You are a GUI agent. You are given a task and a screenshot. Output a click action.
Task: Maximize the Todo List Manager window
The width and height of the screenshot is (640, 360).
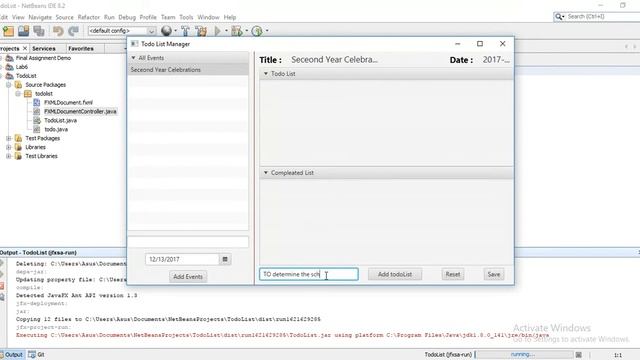coord(480,44)
